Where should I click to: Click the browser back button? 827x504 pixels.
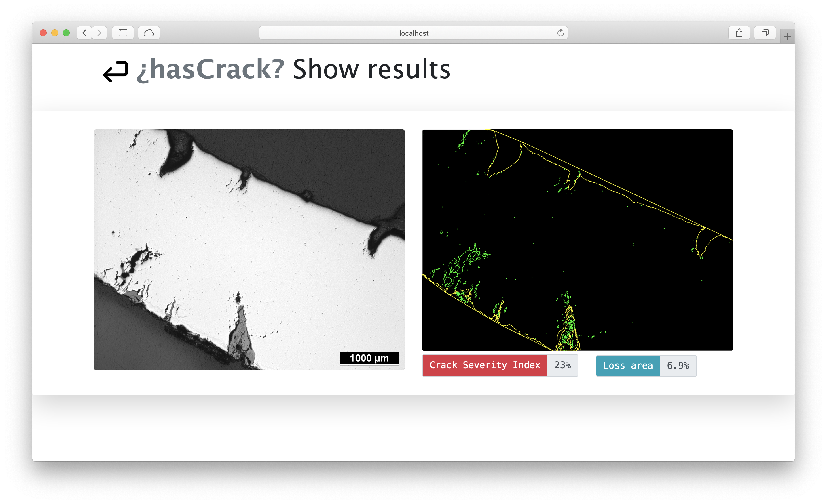click(84, 33)
